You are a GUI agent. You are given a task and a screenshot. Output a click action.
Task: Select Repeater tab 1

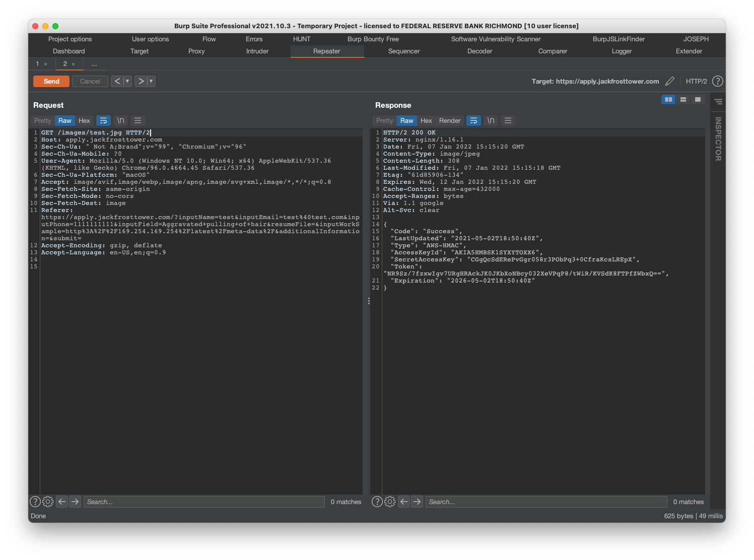37,64
